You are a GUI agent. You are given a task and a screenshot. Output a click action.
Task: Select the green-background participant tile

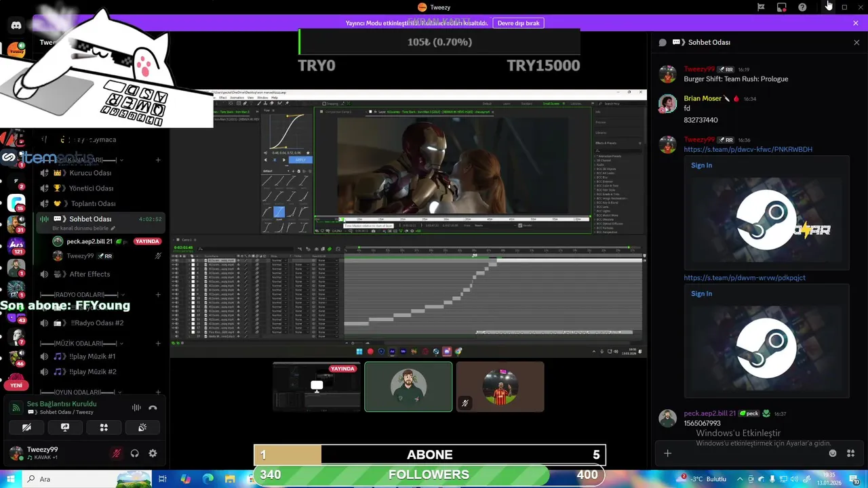408,386
